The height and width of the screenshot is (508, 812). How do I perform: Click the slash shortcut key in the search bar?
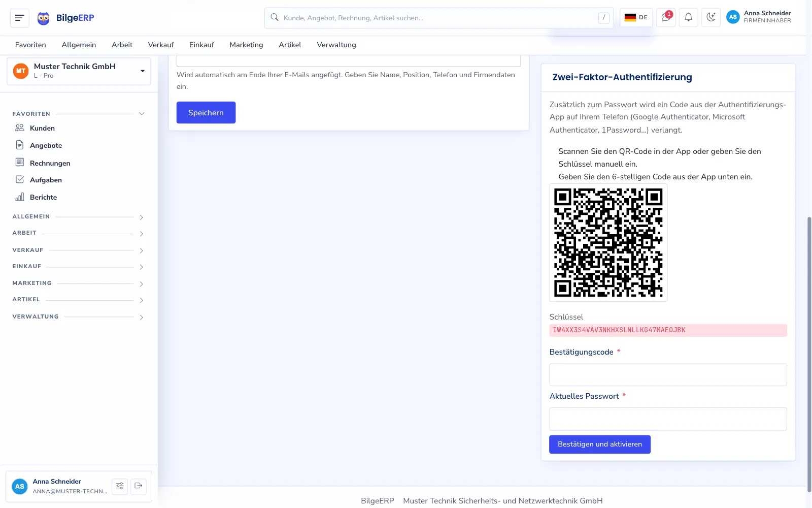[x=603, y=18]
